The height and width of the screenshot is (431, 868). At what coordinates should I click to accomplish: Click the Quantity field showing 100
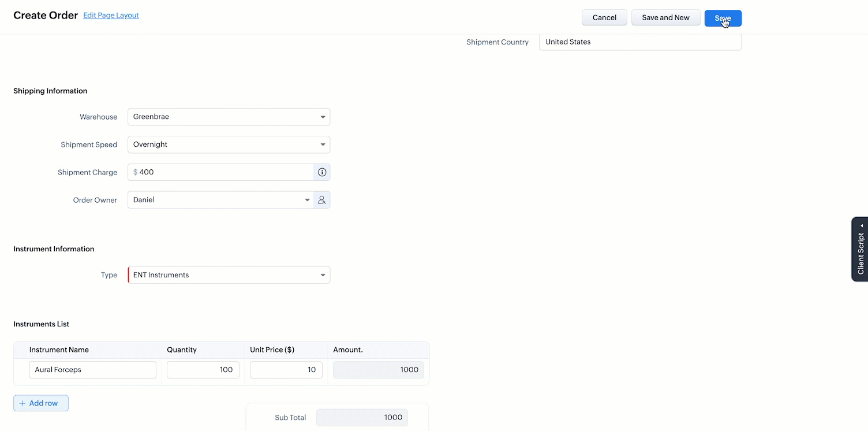click(203, 370)
